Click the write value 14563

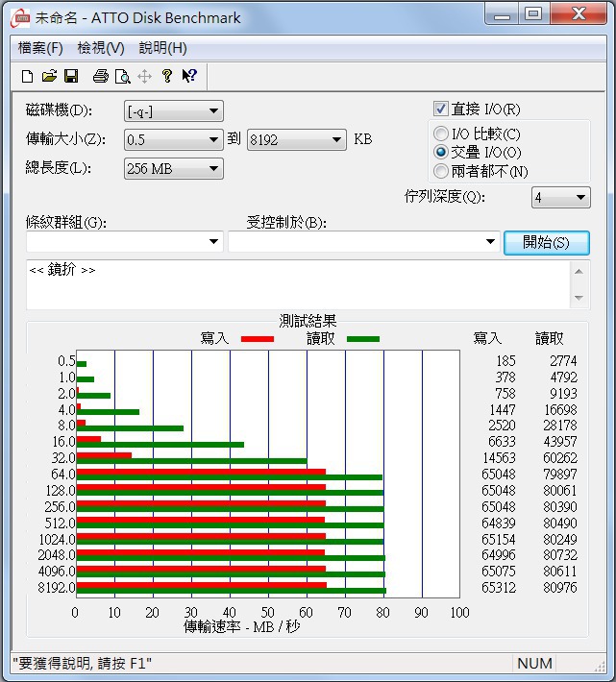coord(499,458)
